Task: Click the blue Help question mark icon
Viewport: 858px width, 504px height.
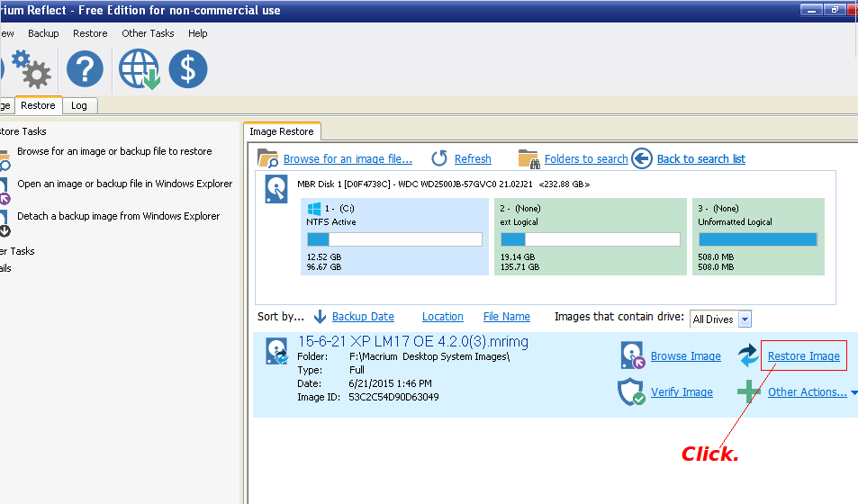Action: [x=86, y=69]
